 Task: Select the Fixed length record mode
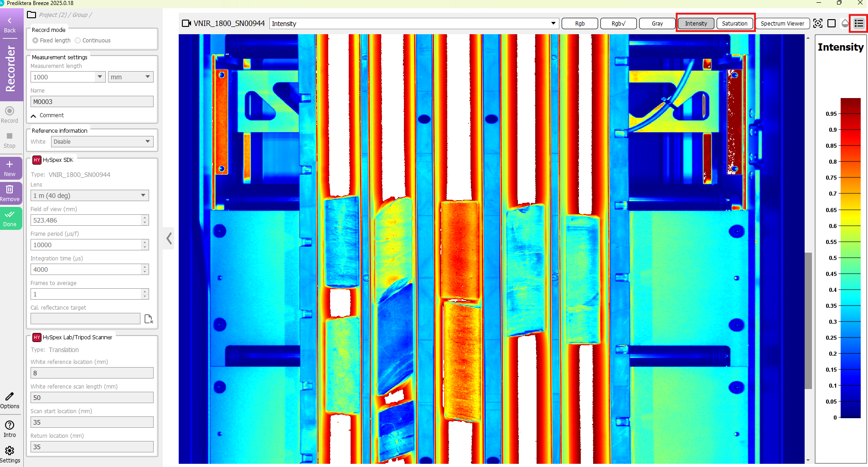click(x=35, y=40)
